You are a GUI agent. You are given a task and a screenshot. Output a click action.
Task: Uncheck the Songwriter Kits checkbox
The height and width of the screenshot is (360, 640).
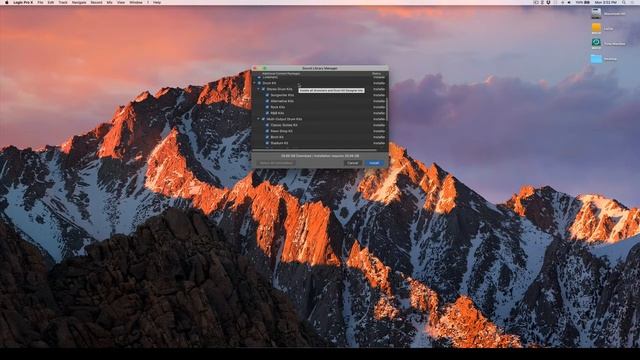click(x=267, y=95)
